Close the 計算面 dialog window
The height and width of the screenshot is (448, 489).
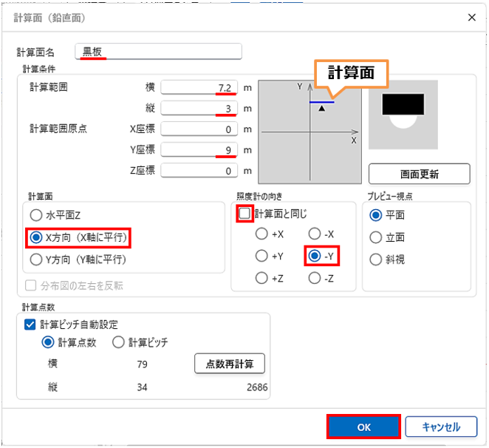471,16
